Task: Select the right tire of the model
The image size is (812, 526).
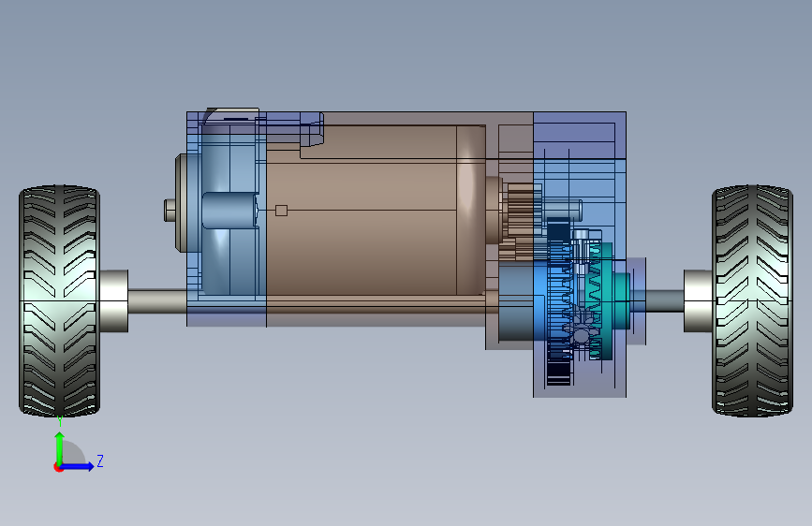Action: 752,300
